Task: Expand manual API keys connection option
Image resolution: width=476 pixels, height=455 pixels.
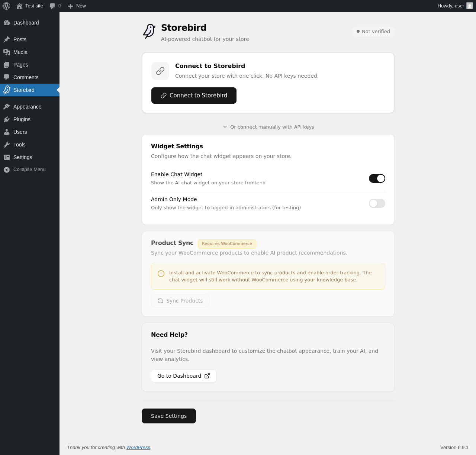Action: (268, 127)
